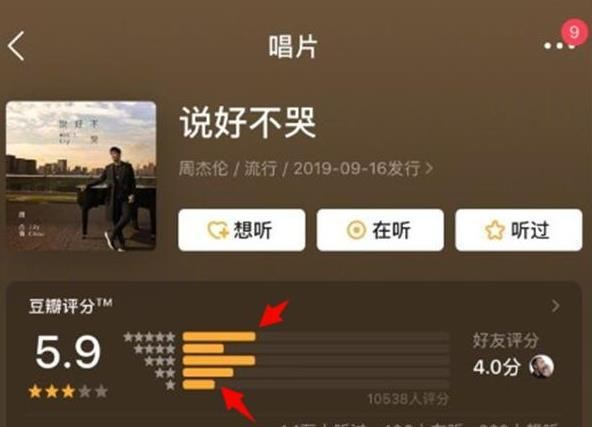
Task: Tap the back arrow icon
Action: click(x=16, y=46)
